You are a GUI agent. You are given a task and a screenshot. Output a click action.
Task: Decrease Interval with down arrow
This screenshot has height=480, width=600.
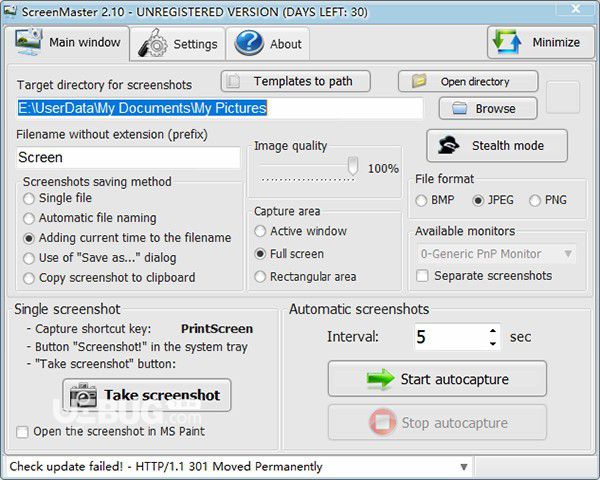(x=493, y=343)
